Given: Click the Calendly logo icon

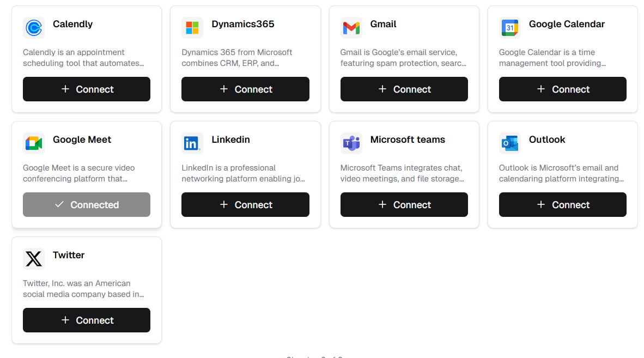Looking at the screenshot, I should 34,28.
